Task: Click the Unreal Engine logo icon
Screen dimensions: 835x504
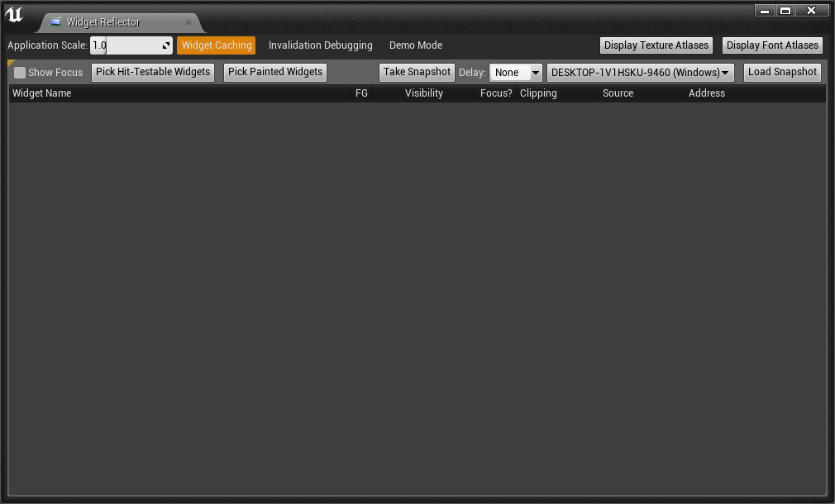Action: pyautogui.click(x=14, y=14)
